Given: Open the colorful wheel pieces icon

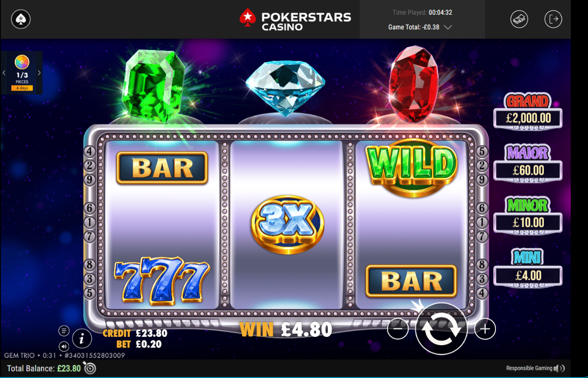Looking at the screenshot, I should [x=22, y=62].
